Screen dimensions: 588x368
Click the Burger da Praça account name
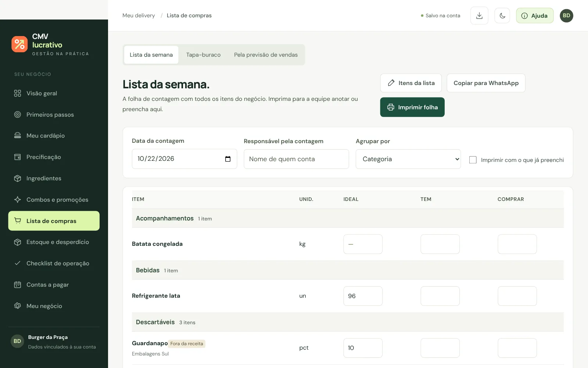[48, 337]
